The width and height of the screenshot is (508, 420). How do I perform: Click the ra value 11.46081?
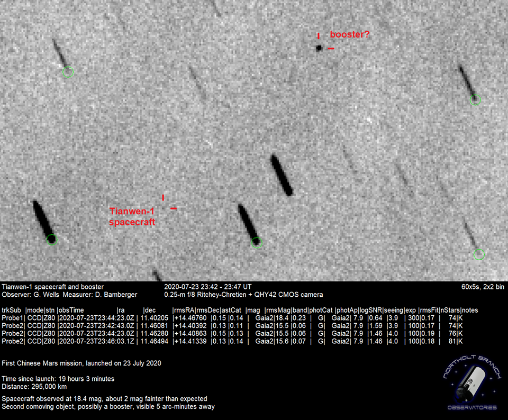(154, 326)
